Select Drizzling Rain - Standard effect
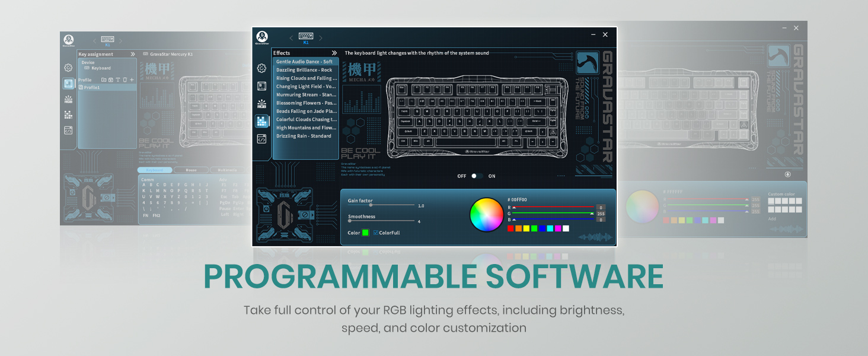 click(306, 136)
